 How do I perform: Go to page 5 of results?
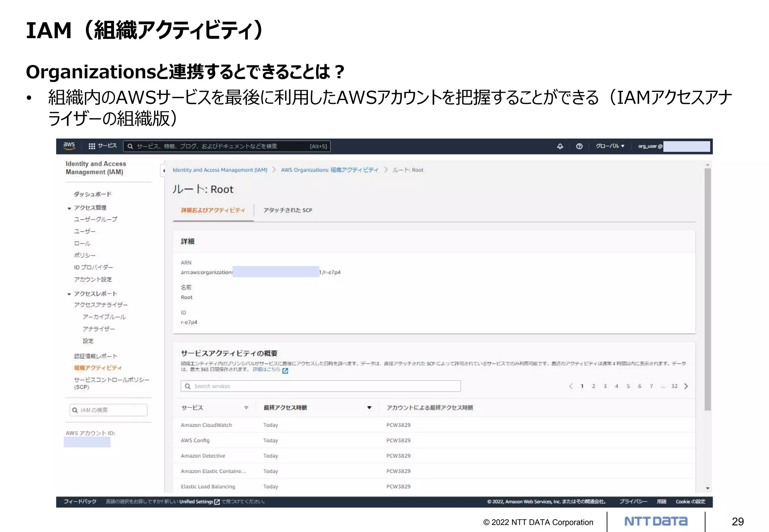[x=628, y=386]
